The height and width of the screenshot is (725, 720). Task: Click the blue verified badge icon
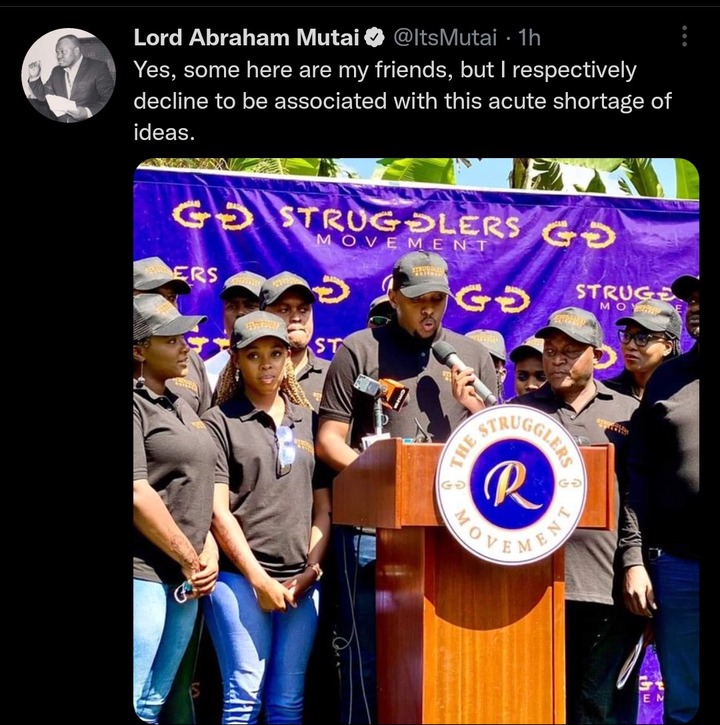[x=375, y=37]
